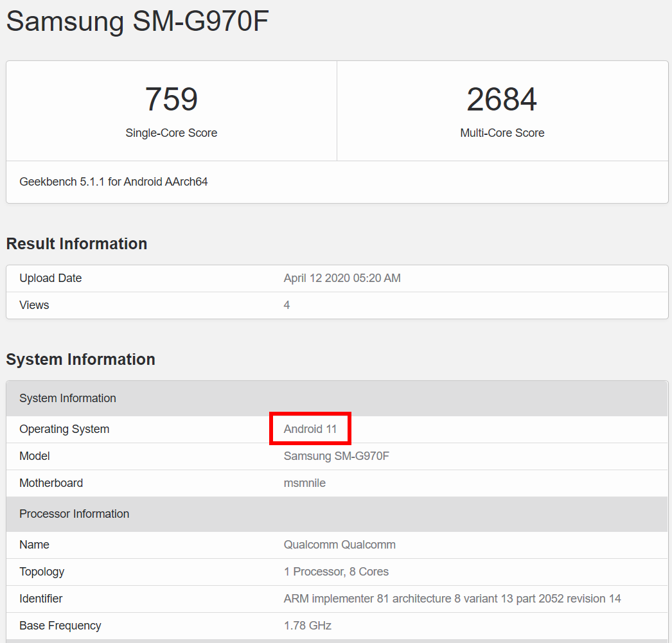Click the msmnile motherboard value

(x=305, y=483)
